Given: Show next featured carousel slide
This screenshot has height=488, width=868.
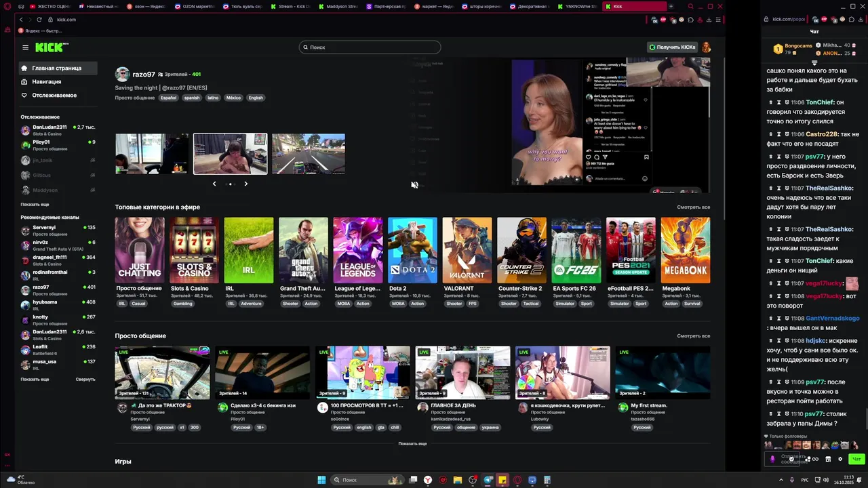Looking at the screenshot, I should 245,184.
